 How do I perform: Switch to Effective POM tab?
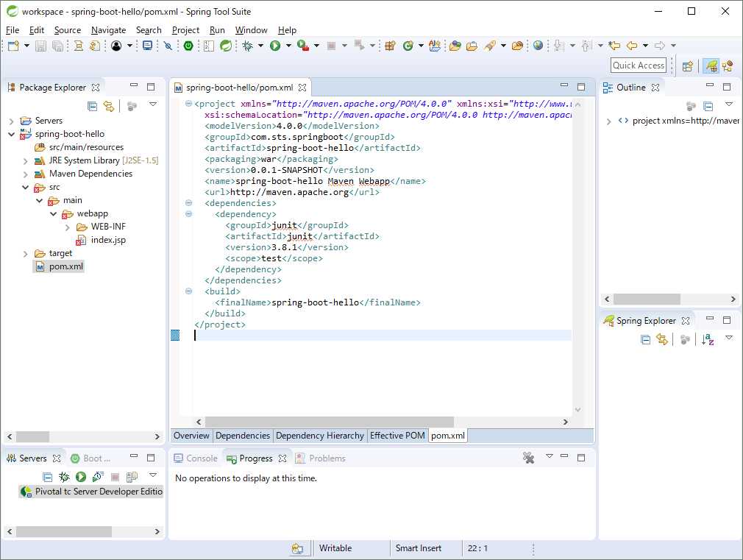pyautogui.click(x=397, y=436)
